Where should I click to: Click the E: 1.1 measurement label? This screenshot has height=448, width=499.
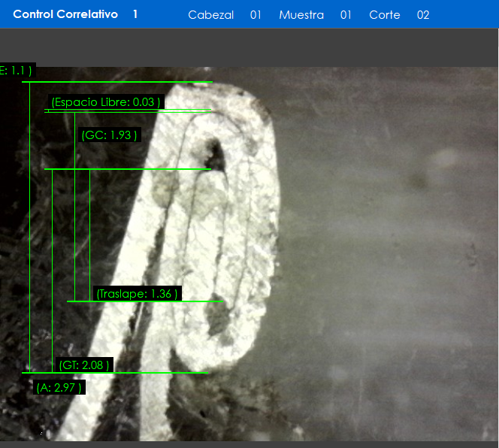pos(17,71)
